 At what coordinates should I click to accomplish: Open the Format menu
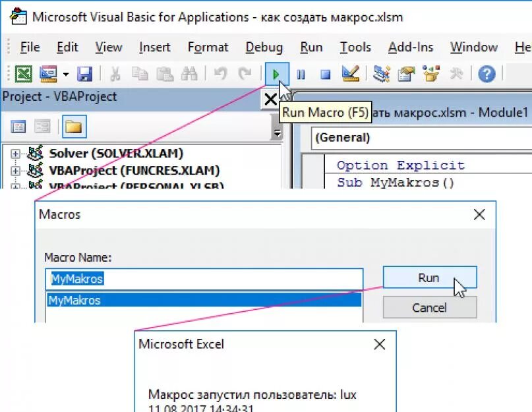[208, 47]
